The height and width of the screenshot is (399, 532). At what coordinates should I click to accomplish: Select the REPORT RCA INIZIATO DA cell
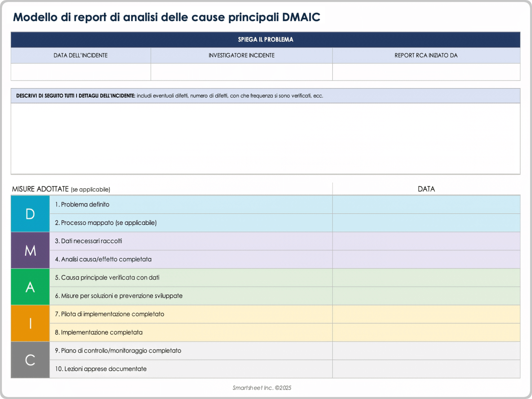[x=426, y=71]
